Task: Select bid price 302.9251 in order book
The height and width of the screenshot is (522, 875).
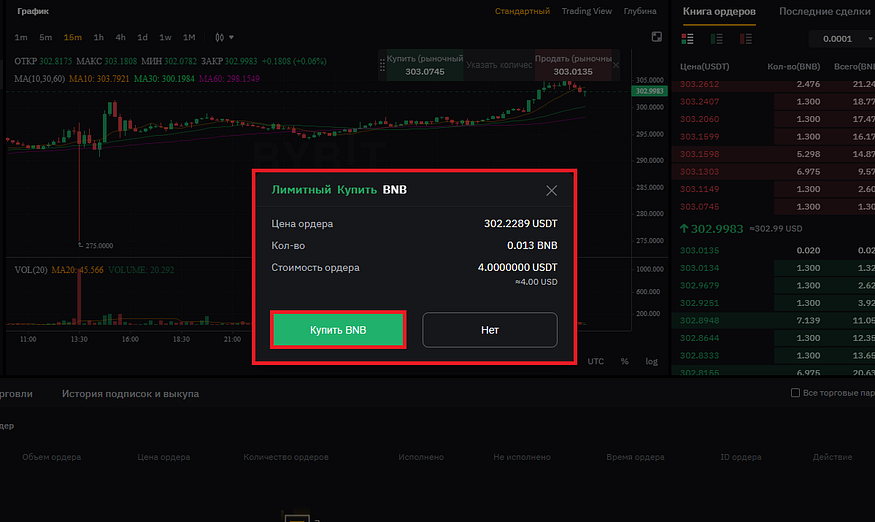Action: tap(699, 303)
